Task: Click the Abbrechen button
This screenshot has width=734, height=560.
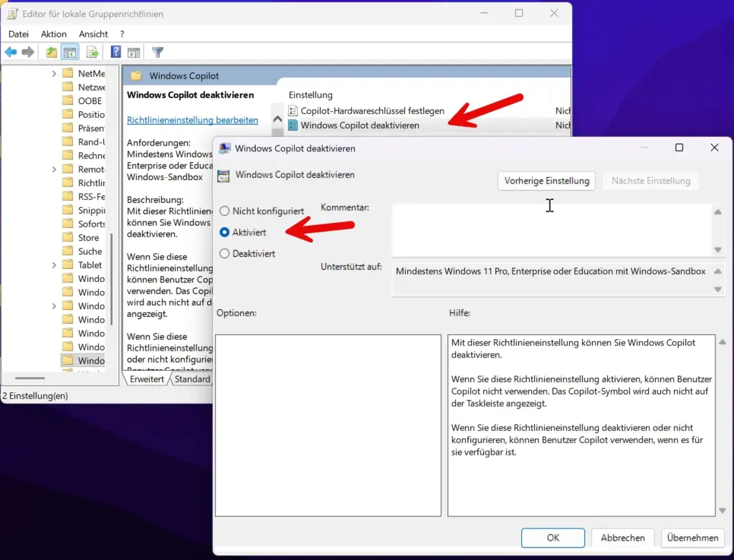Action: (x=623, y=538)
